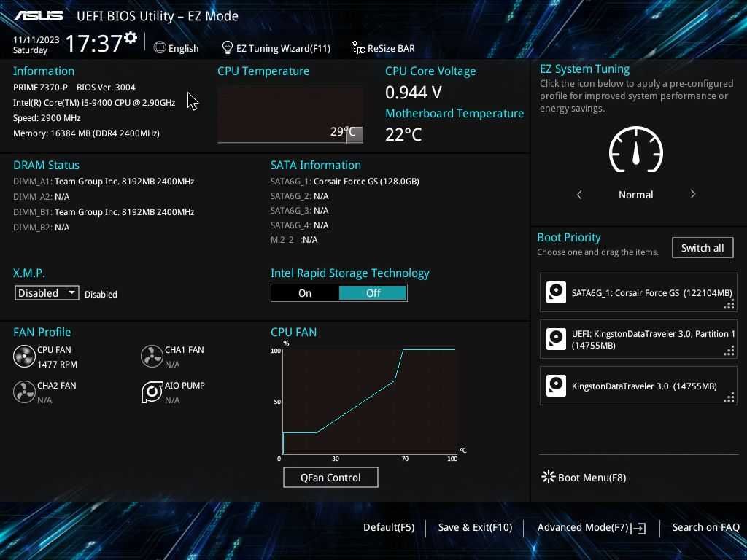This screenshot has width=747, height=560.
Task: Open the English language selector
Action: coord(177,48)
